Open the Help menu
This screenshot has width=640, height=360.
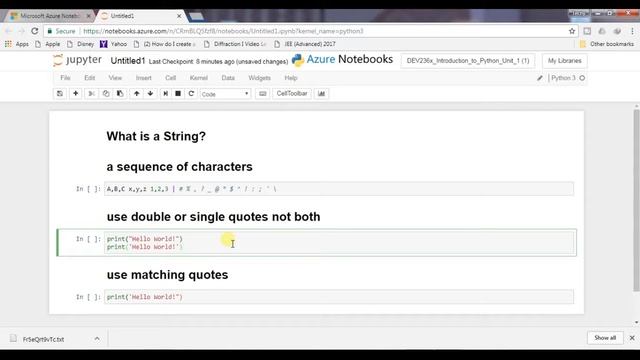291,78
